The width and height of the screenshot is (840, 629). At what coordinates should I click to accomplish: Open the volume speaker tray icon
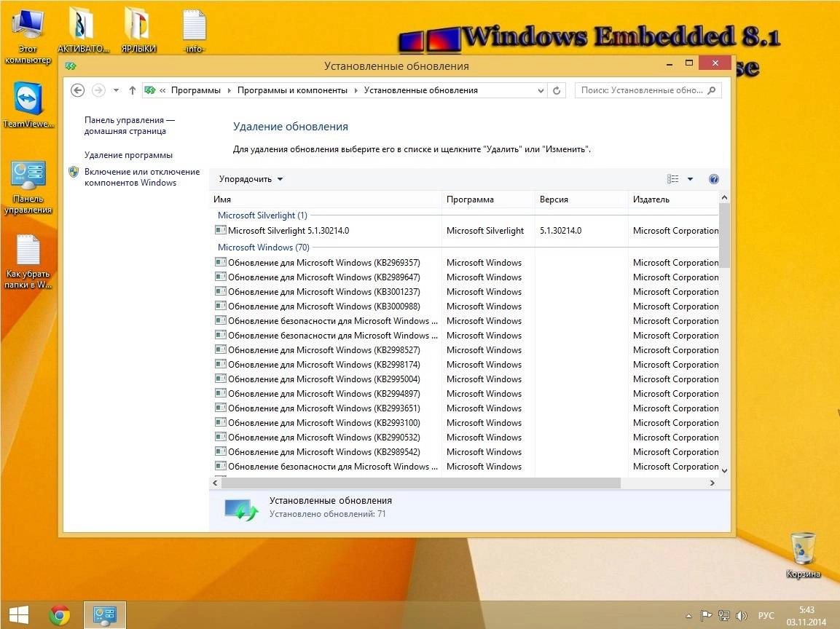coord(742,616)
